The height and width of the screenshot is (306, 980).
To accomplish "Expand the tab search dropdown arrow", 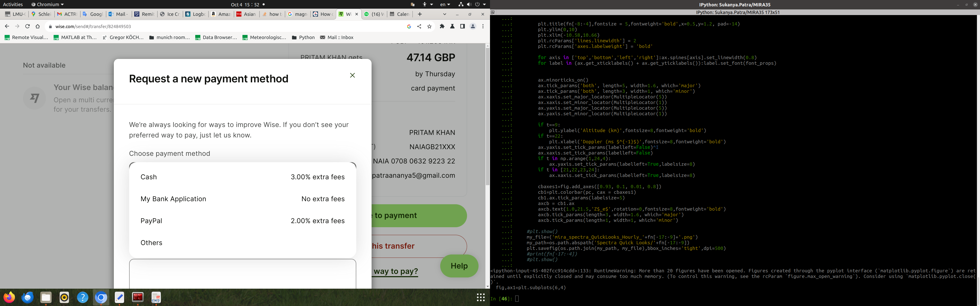I will coord(444,14).
